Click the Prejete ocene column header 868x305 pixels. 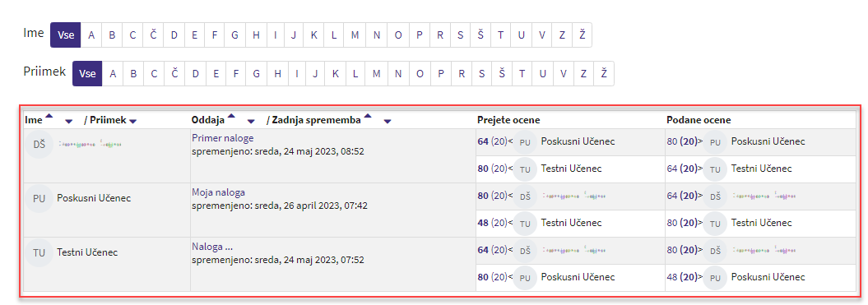508,120
